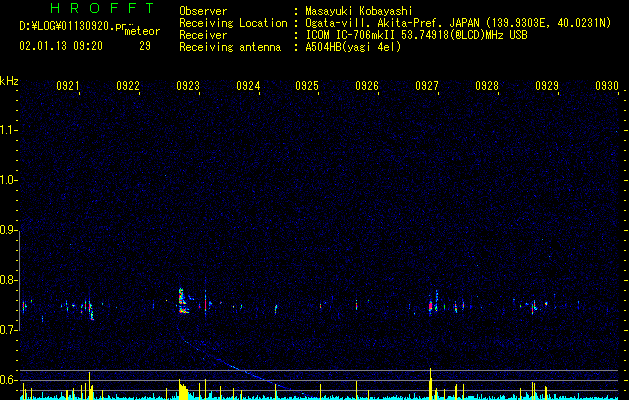Image resolution: width=629 pixels, height=400 pixels.
Task: Select the location text Ogata-vill. Akita-Pref. JAPAN
Action: (x=392, y=23)
